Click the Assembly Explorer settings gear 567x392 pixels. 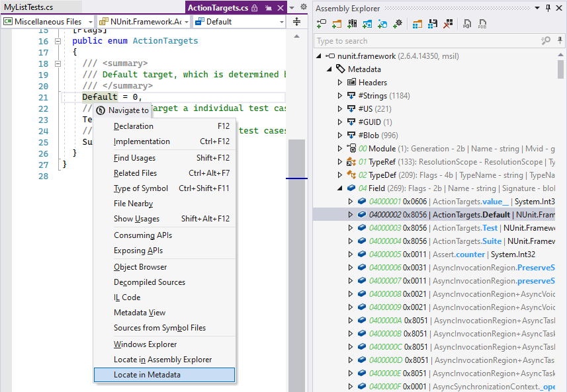click(397, 23)
